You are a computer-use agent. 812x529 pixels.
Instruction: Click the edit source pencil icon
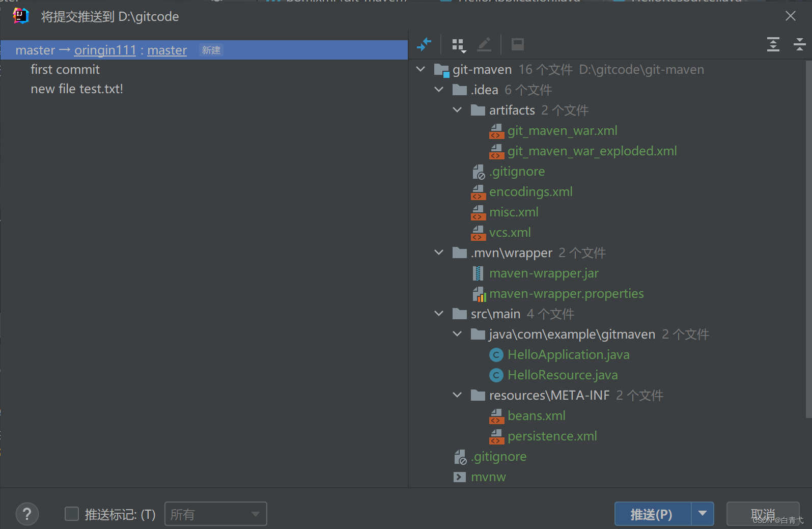[484, 45]
